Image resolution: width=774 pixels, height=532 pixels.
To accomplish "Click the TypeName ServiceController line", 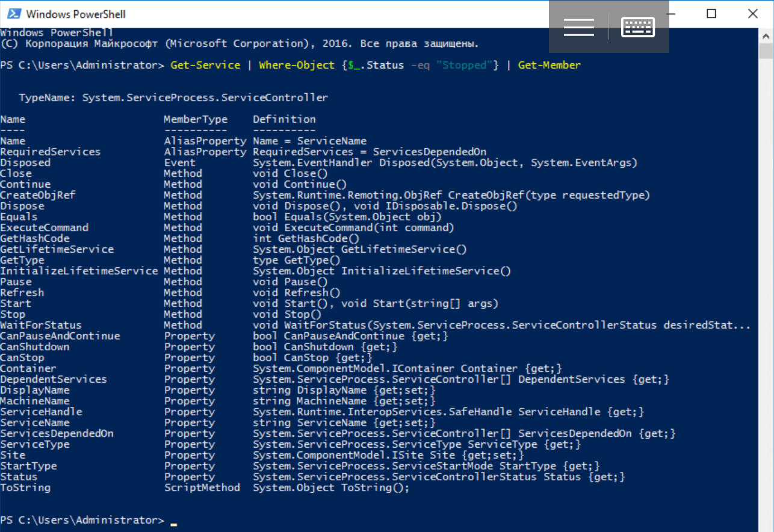I will pos(173,97).
